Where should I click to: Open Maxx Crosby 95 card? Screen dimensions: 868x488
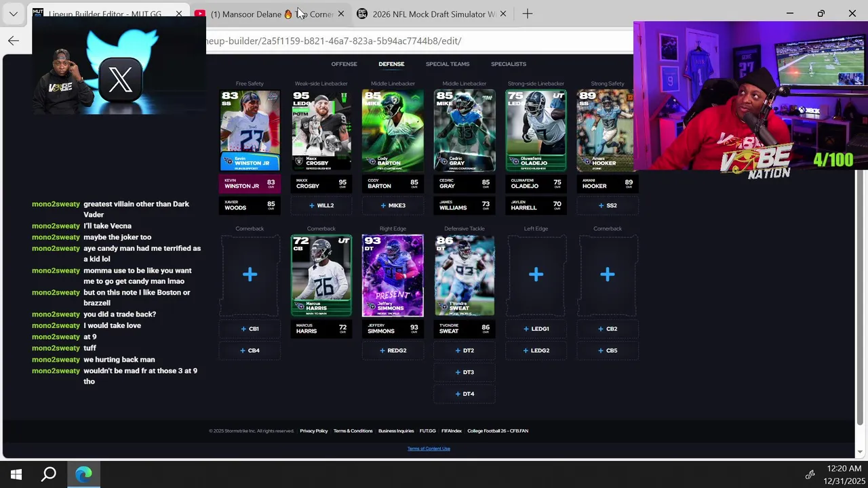321,130
